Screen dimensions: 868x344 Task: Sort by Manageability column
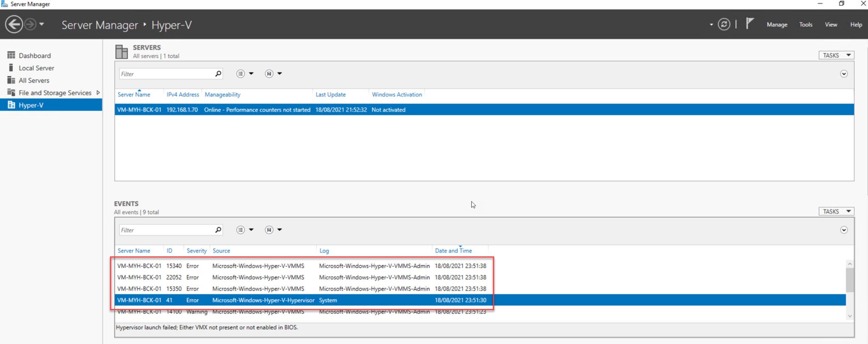(223, 95)
